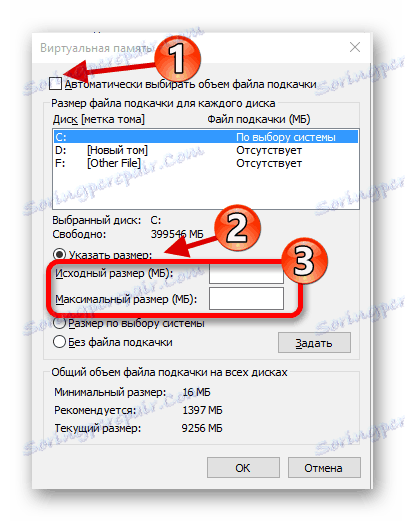Select the Указать размер radio button
Viewport: 405px width, 521px height.
tap(59, 255)
